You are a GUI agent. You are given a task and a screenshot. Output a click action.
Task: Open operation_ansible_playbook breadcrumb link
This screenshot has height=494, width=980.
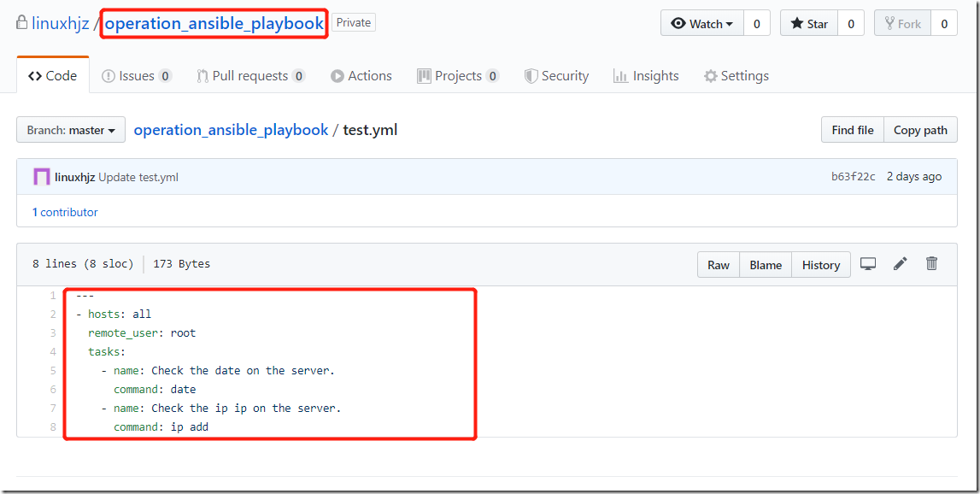point(231,130)
